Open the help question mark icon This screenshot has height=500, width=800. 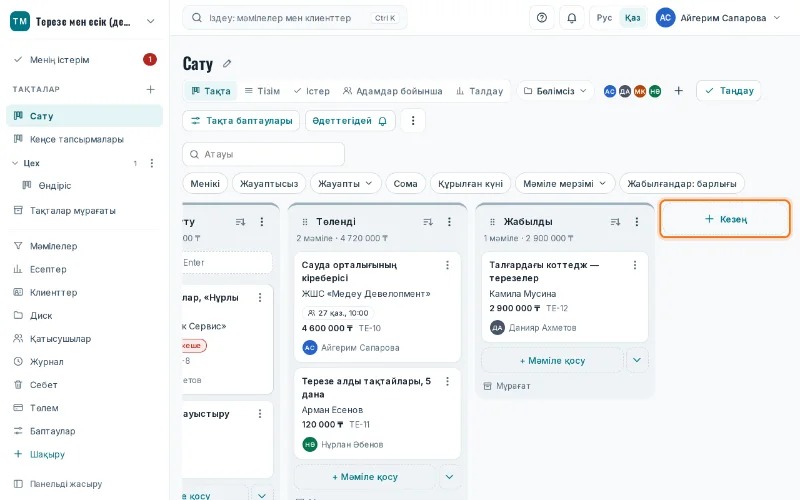tap(541, 18)
